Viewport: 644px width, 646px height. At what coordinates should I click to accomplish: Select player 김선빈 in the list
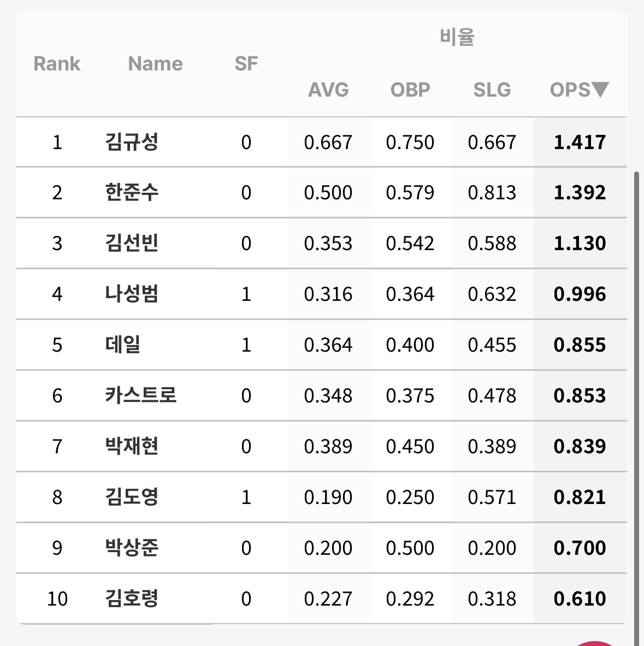(132, 244)
